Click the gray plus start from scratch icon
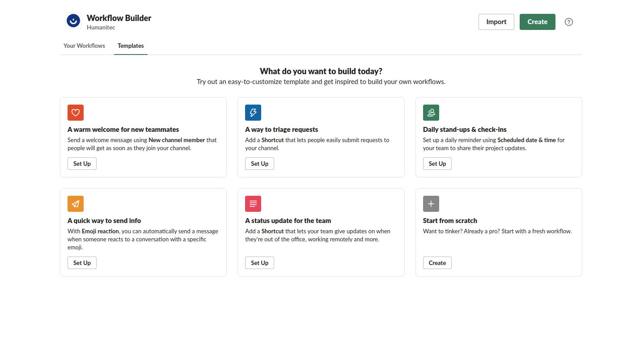 coord(431,204)
